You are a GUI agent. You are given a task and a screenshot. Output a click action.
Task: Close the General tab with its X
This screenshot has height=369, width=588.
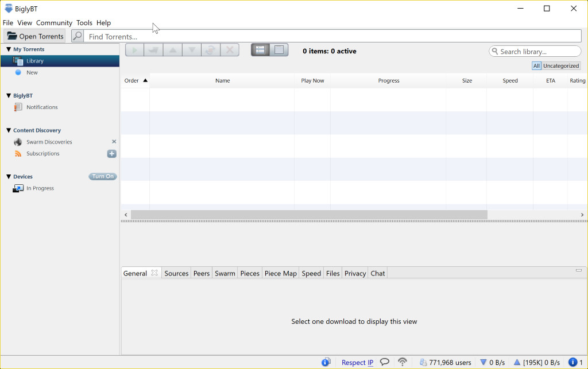coord(154,273)
